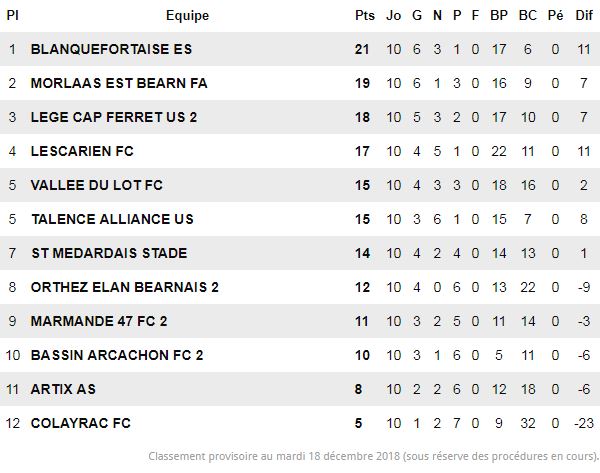Click ST MEDARDAIS STADE team name

(x=109, y=253)
